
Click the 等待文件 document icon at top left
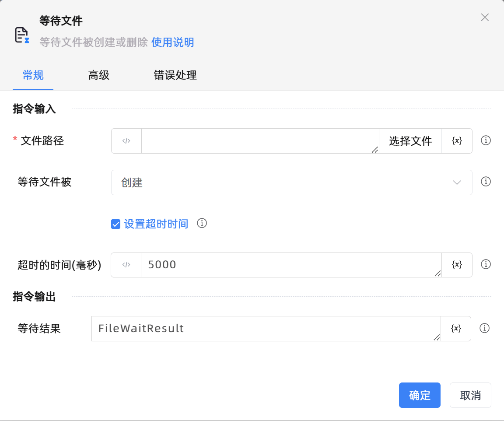(x=22, y=35)
